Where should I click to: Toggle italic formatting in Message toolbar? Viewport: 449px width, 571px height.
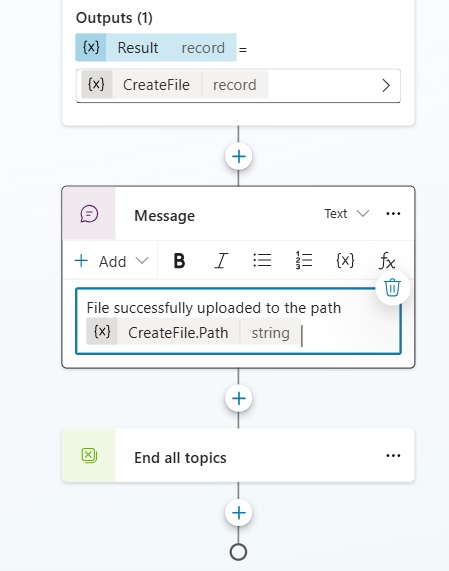click(x=221, y=261)
